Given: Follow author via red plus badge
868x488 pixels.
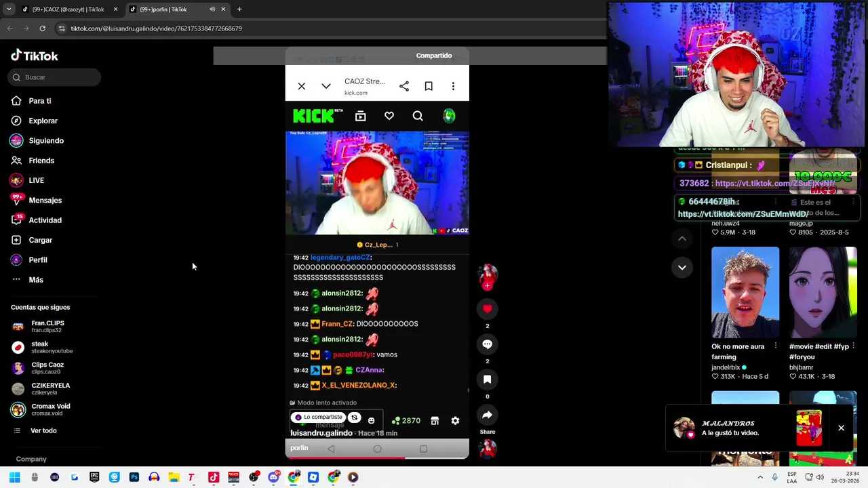Looking at the screenshot, I should [487, 285].
